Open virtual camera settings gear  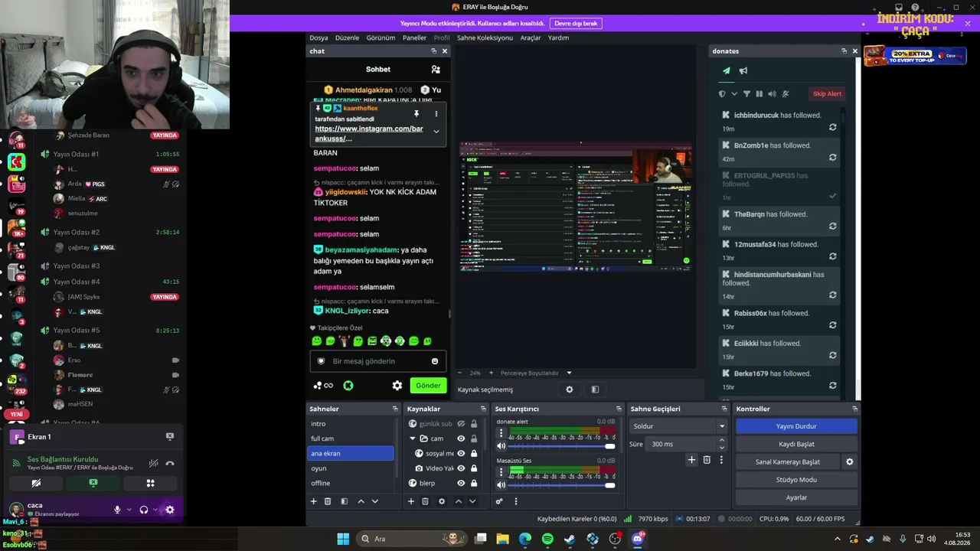tap(849, 462)
